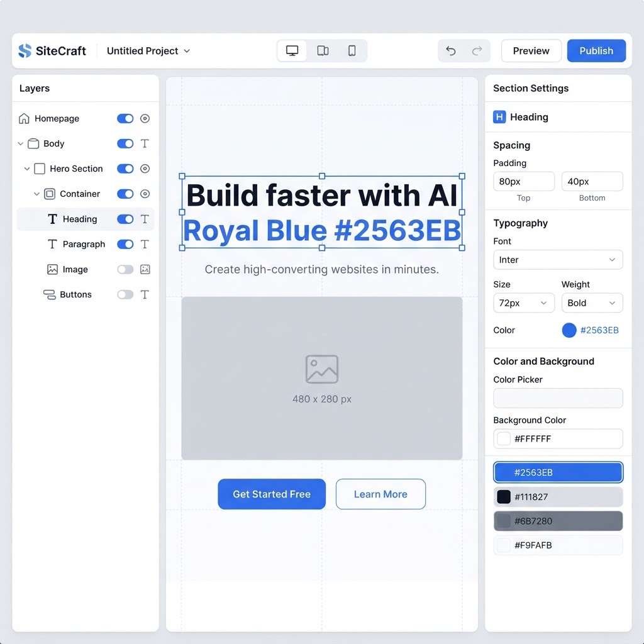Click the Body layer cylinder icon
This screenshot has height=644, width=644.
[x=33, y=143]
